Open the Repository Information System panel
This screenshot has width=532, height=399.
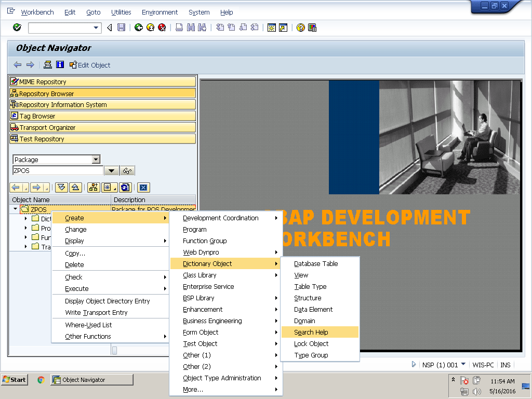click(x=102, y=104)
